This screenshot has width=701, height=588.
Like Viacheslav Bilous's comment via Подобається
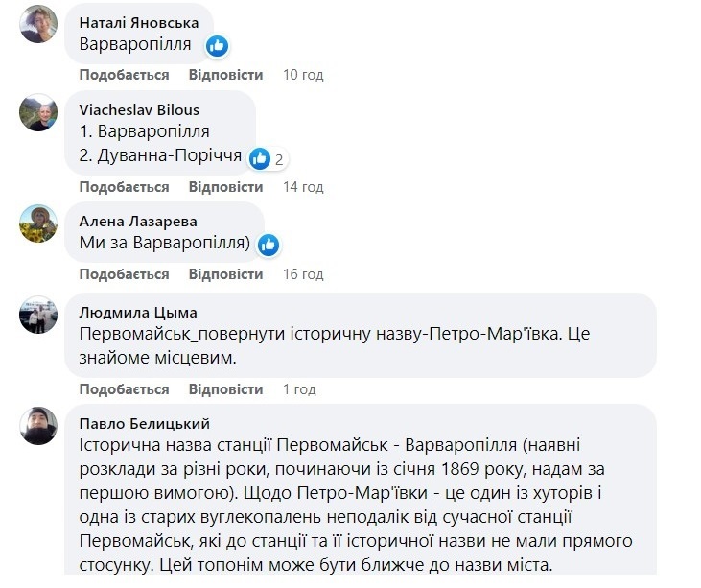[x=124, y=187]
